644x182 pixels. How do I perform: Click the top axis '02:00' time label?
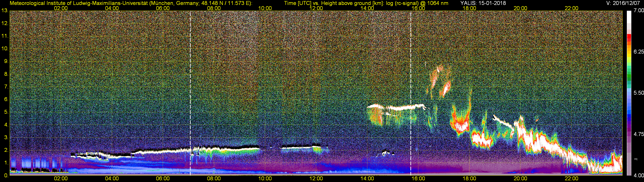(61, 8)
